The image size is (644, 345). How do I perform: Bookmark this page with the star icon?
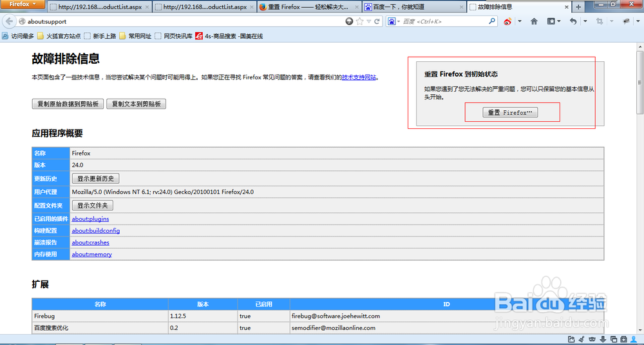[x=360, y=21]
